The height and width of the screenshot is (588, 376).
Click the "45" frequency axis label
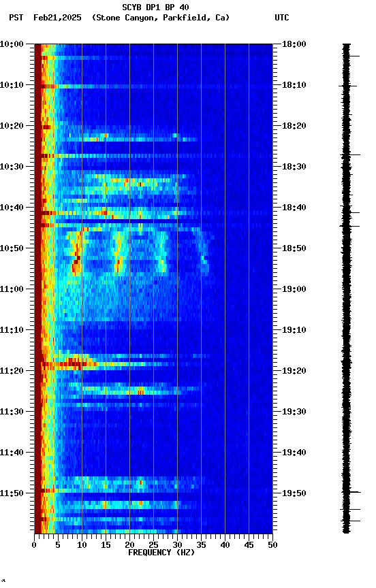click(x=249, y=545)
